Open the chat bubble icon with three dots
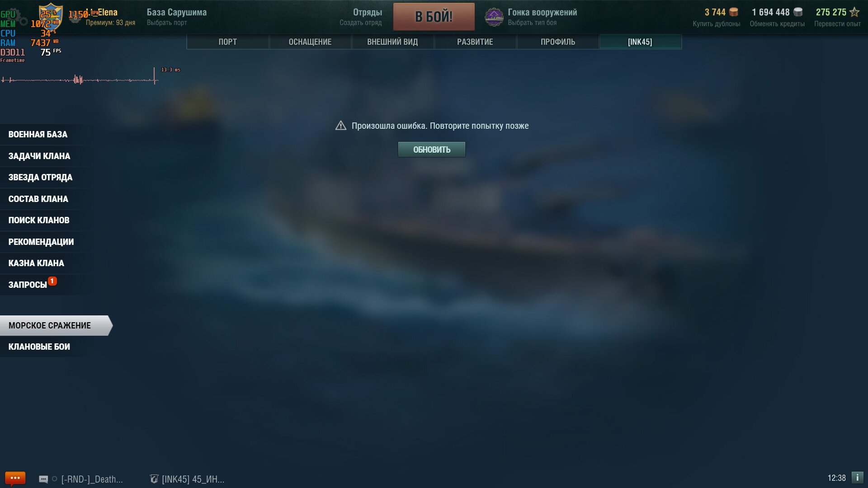 (x=15, y=478)
